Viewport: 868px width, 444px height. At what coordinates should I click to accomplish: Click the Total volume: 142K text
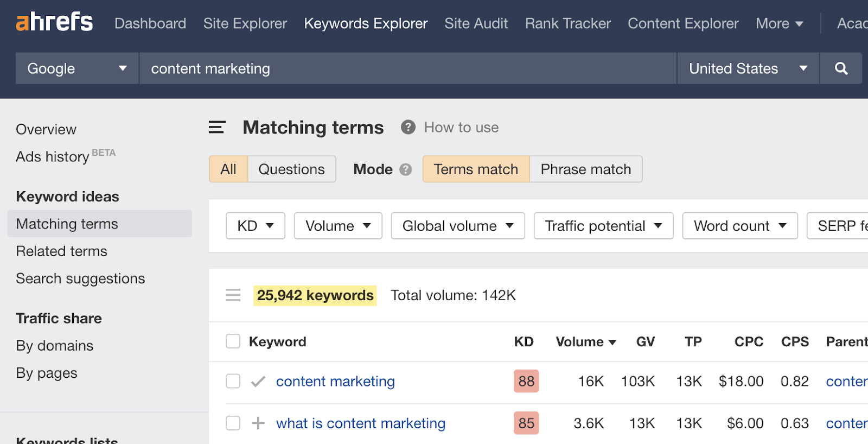[453, 295]
